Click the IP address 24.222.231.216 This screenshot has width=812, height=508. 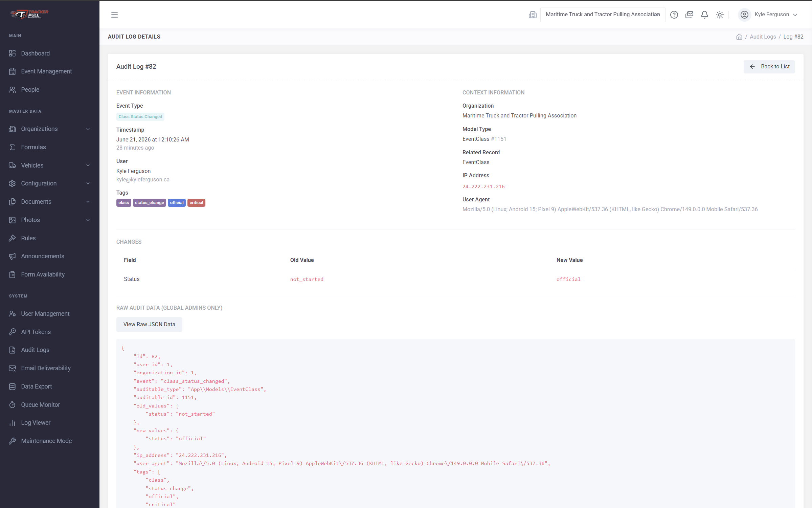tap(483, 186)
